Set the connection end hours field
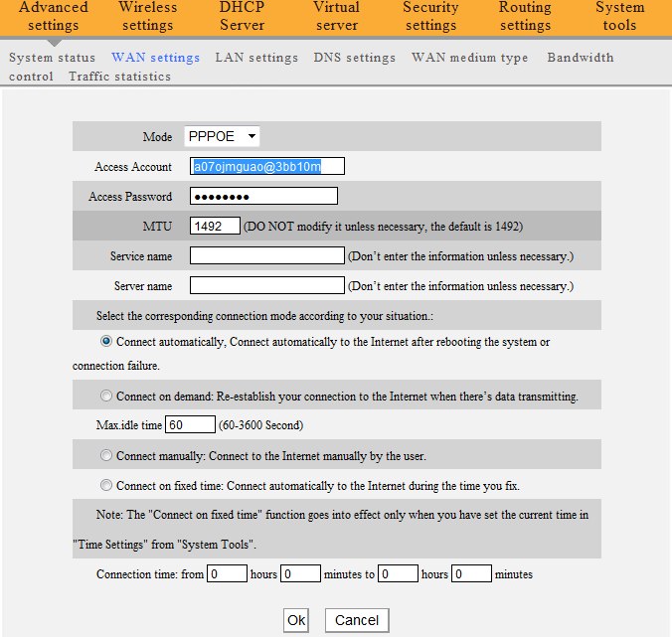 click(x=398, y=573)
